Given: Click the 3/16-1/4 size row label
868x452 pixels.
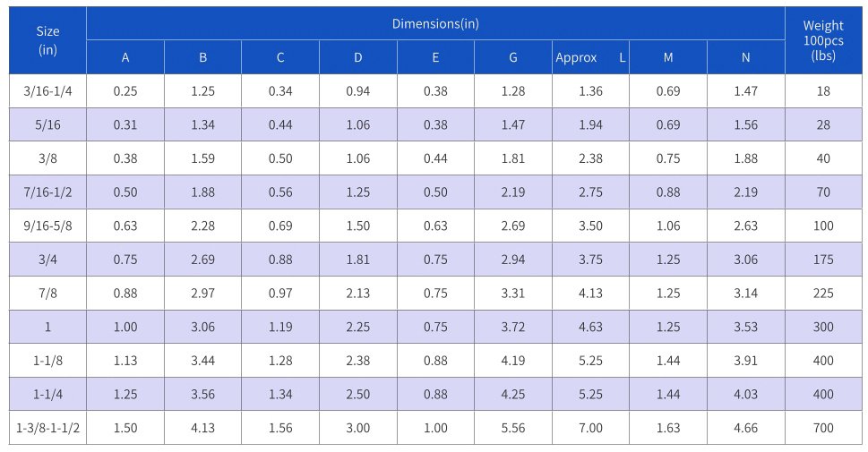Looking at the screenshot, I should 47,90.
